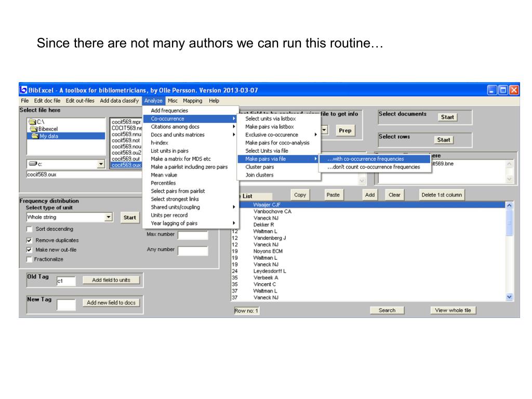Choose Select strongest links

(190, 199)
